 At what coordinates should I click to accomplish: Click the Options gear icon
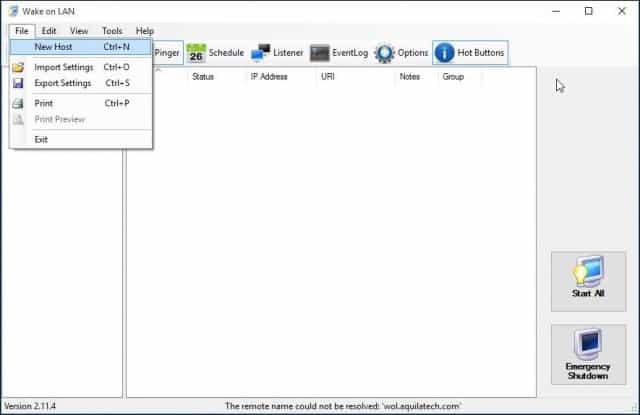coord(384,53)
